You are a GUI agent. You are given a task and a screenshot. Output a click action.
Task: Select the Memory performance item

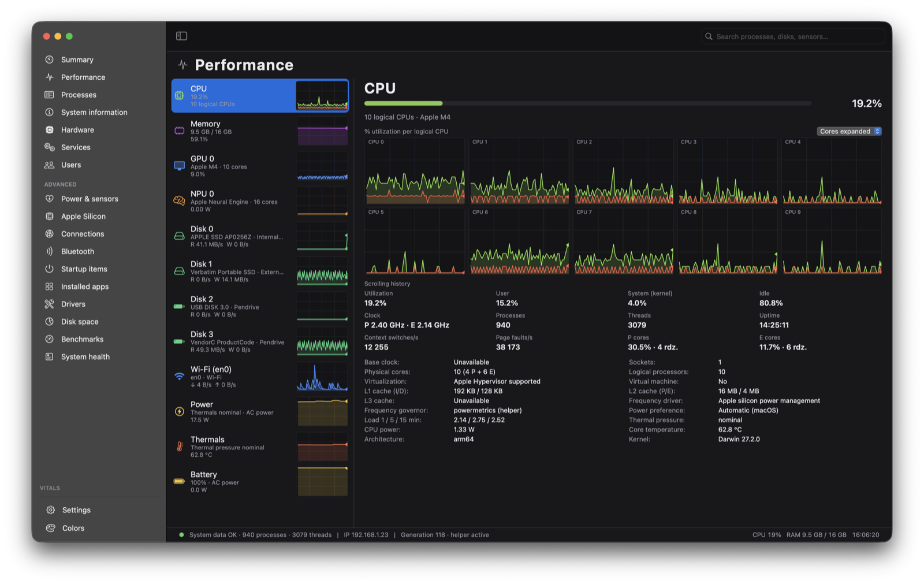pos(260,131)
